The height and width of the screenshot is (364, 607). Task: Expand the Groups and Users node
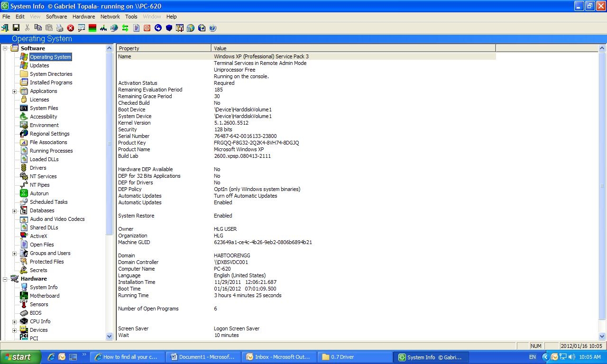pyautogui.click(x=14, y=254)
